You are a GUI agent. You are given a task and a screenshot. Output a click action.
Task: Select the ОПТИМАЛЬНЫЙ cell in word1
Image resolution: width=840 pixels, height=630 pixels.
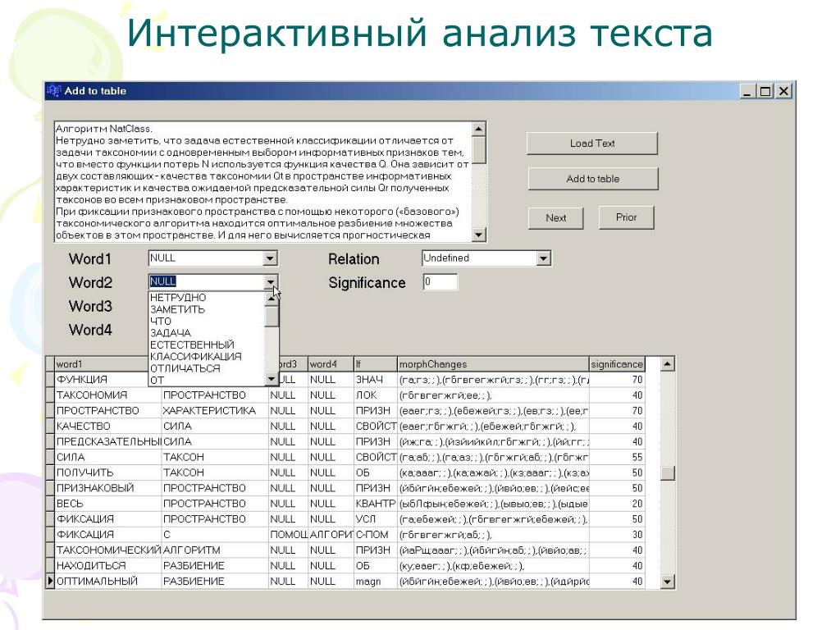coord(108,582)
